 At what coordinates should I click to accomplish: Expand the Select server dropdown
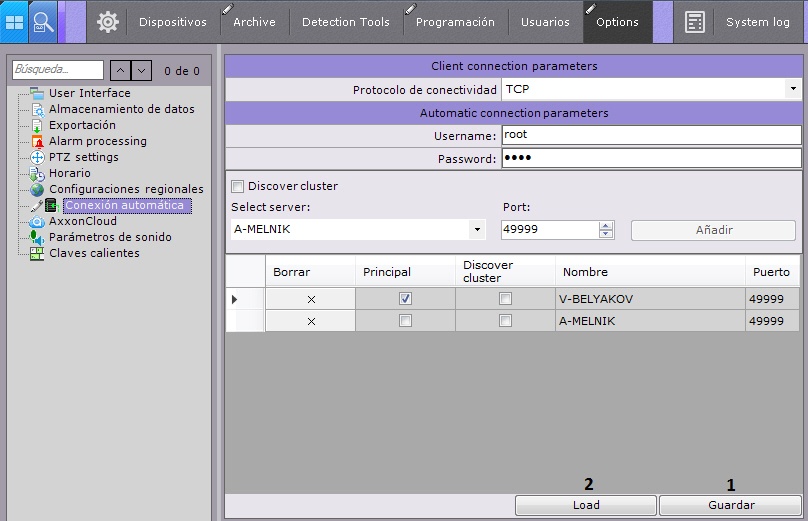click(x=476, y=230)
